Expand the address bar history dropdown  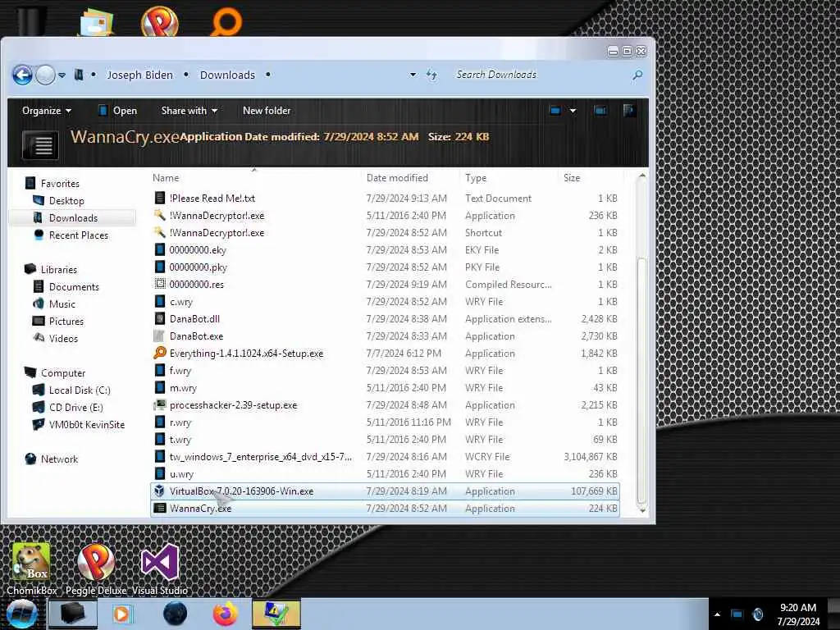[413, 75]
